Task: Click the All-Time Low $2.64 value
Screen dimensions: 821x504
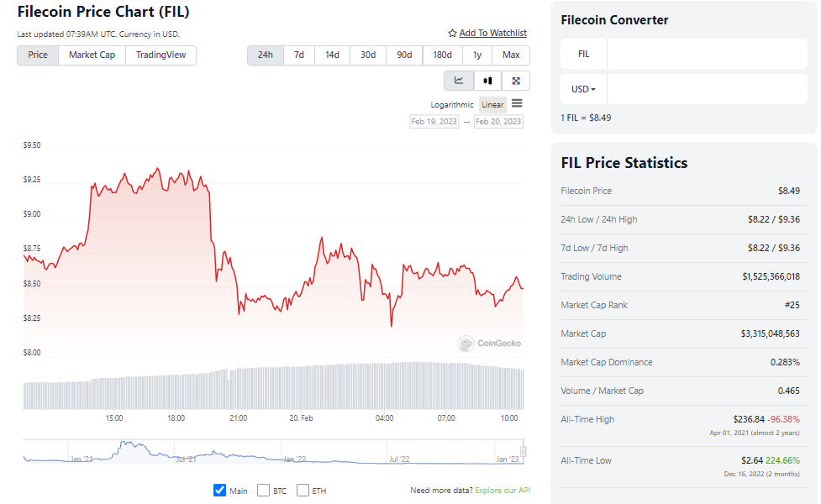Action: point(752,460)
